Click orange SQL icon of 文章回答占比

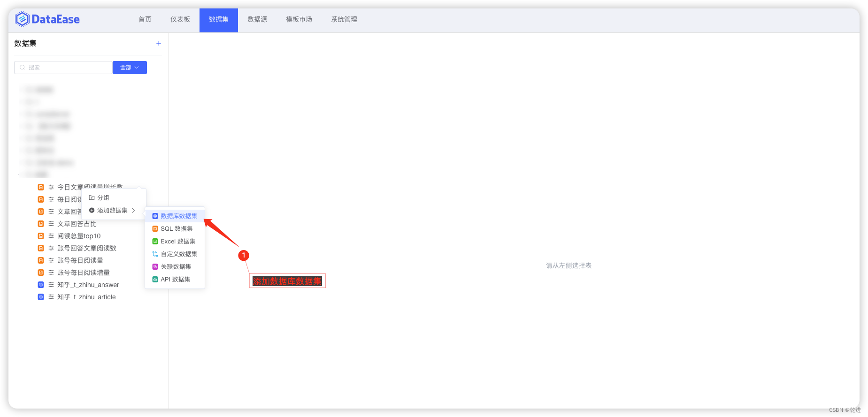point(41,224)
